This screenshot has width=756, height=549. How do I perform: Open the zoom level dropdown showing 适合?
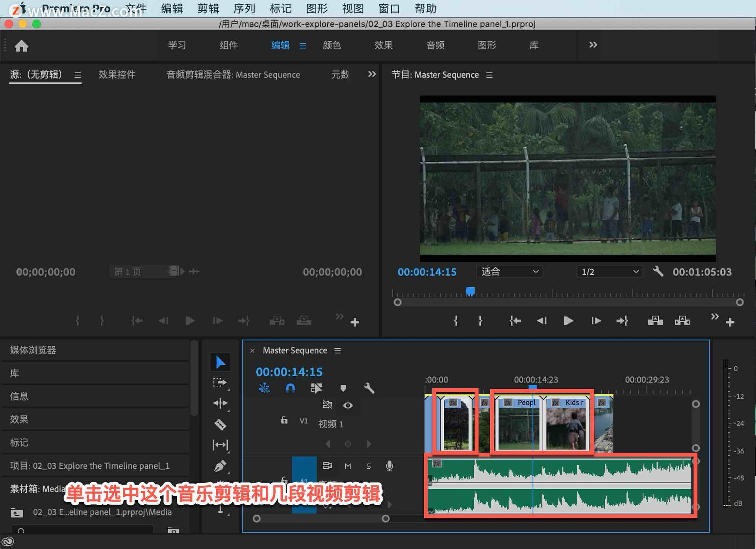(510, 272)
